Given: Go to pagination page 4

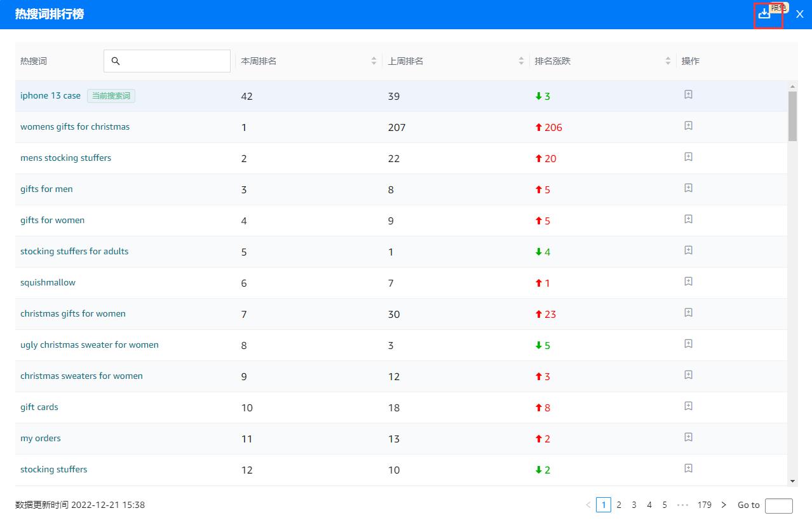Looking at the screenshot, I should tap(649, 505).
